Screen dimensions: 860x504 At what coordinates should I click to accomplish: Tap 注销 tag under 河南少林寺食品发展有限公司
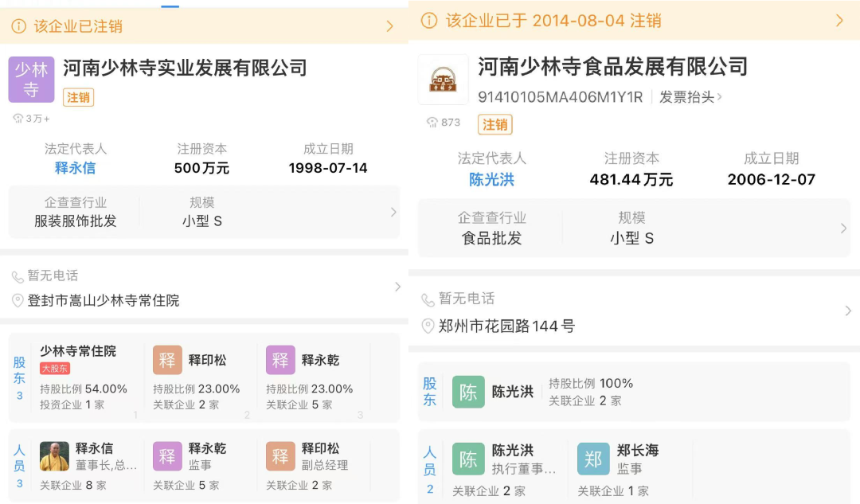click(x=494, y=124)
